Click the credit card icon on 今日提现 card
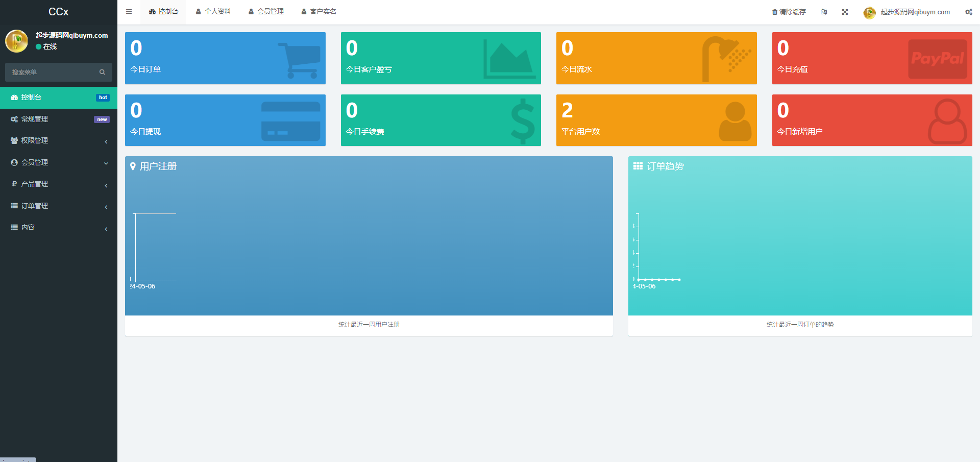The image size is (980, 462). [290, 121]
